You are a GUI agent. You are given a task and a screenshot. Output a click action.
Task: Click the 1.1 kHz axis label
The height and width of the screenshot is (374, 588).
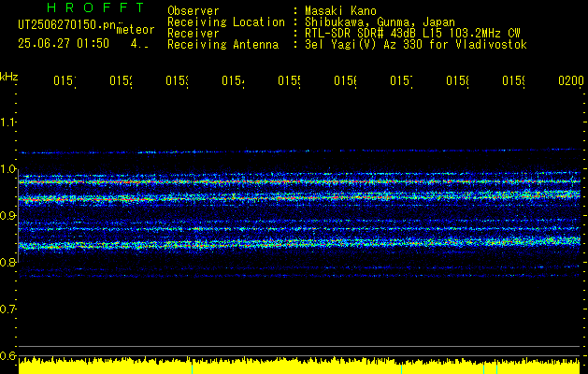(x=8, y=122)
